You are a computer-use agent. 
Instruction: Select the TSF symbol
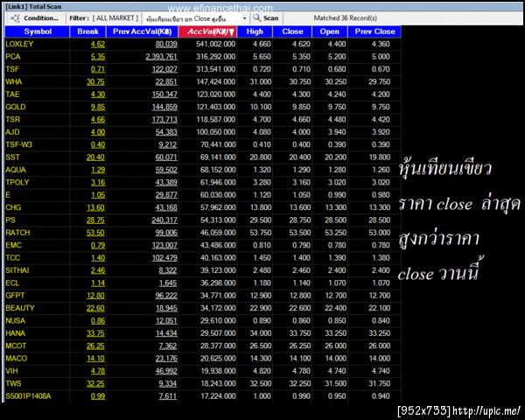12,69
